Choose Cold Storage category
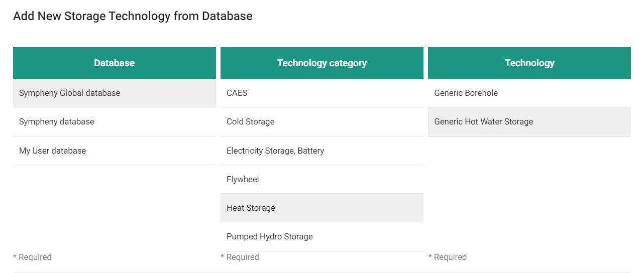 click(251, 121)
